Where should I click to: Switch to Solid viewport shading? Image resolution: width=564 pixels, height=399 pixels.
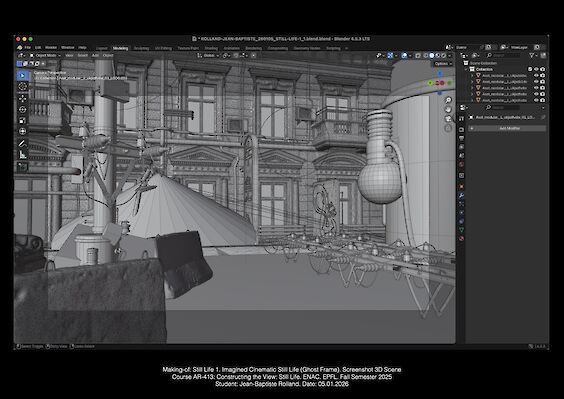[432, 55]
